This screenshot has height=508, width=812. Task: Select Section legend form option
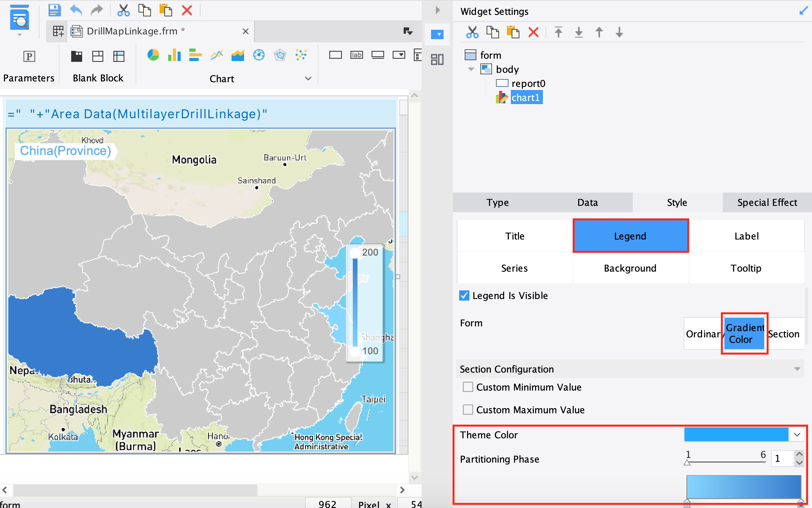point(784,334)
